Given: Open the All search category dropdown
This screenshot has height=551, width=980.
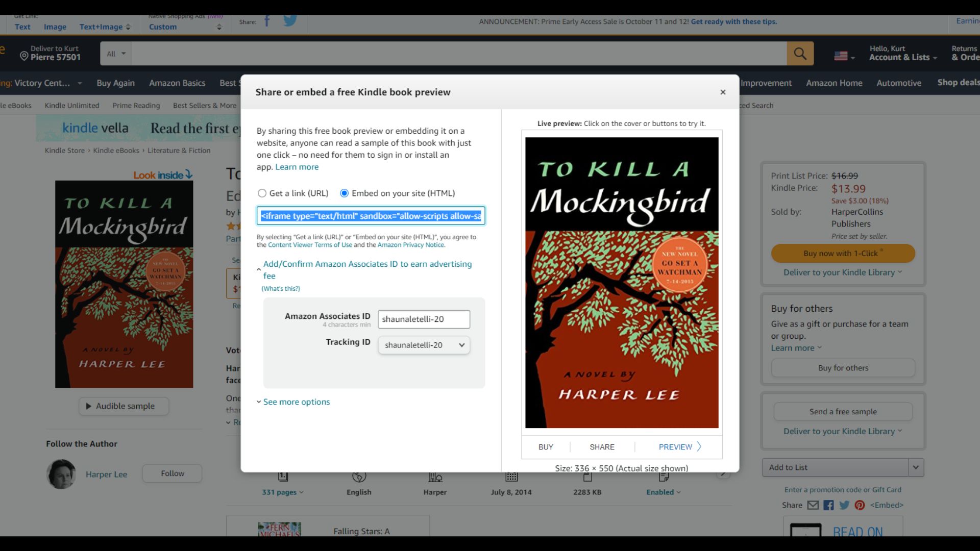Looking at the screenshot, I should (x=116, y=54).
